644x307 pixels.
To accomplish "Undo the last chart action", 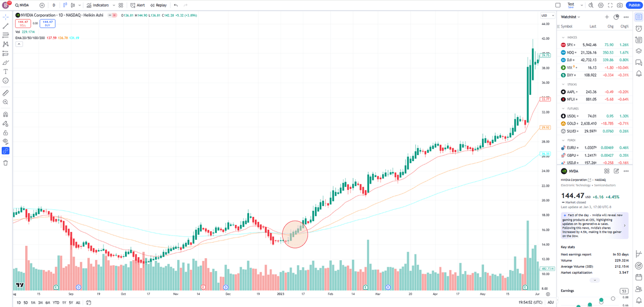I will click(175, 5).
